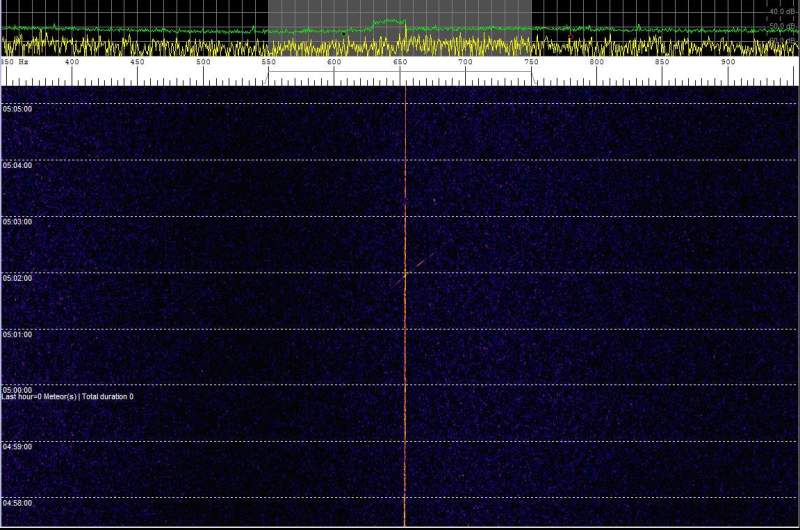
Task: Click the -40.0 dB amplitude scale label
Action: click(782, 11)
